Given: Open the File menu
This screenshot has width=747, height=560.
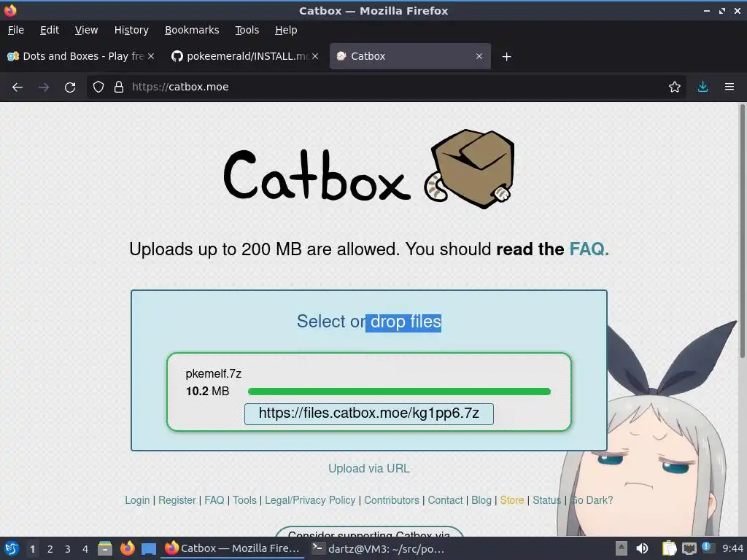Looking at the screenshot, I should point(16,30).
